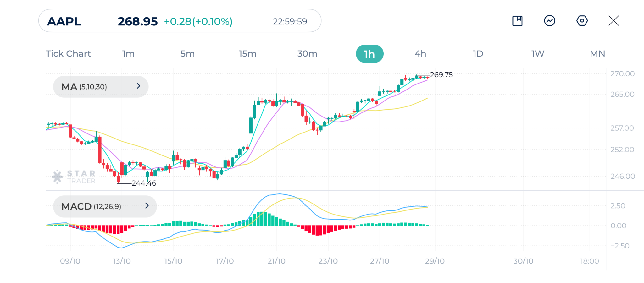Expand the MA (5,10,30) indicator selector
Image resolution: width=644 pixels, height=283 pixels.
[x=100, y=87]
